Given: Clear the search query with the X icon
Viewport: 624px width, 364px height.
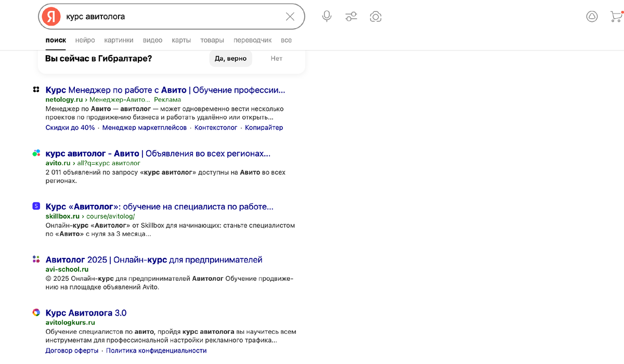Looking at the screenshot, I should [x=290, y=17].
